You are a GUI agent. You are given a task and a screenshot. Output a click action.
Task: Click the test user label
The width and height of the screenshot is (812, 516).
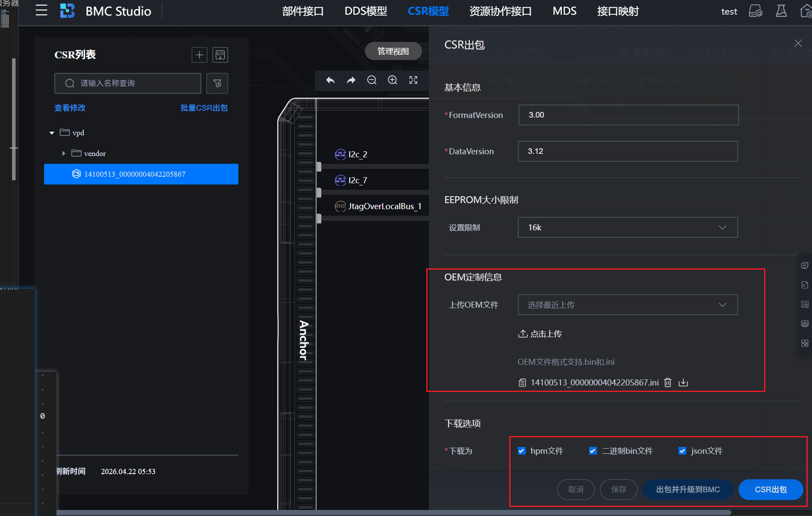[x=729, y=12]
